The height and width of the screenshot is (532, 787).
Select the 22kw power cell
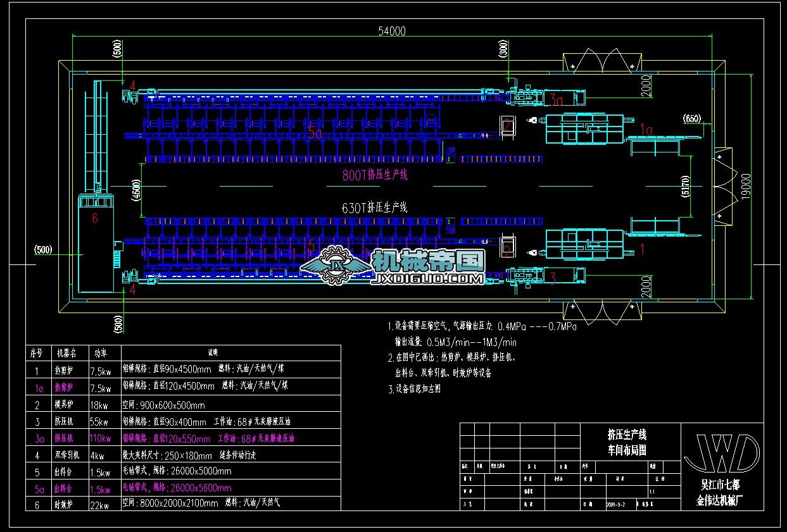point(99,504)
